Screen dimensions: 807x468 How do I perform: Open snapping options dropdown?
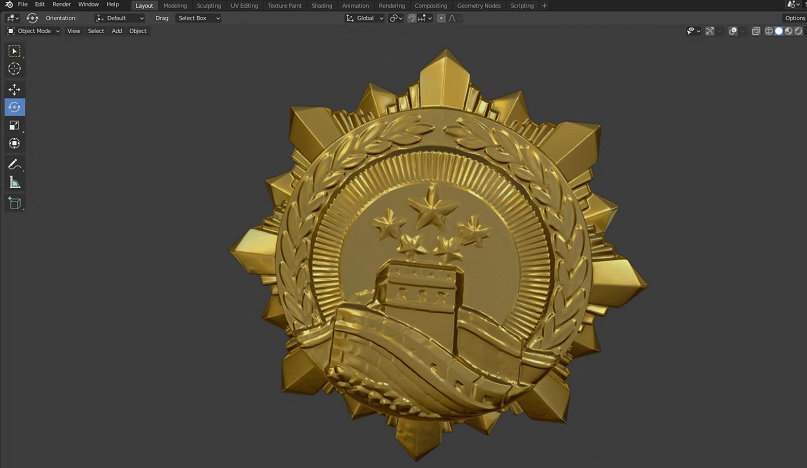pyautogui.click(x=425, y=18)
